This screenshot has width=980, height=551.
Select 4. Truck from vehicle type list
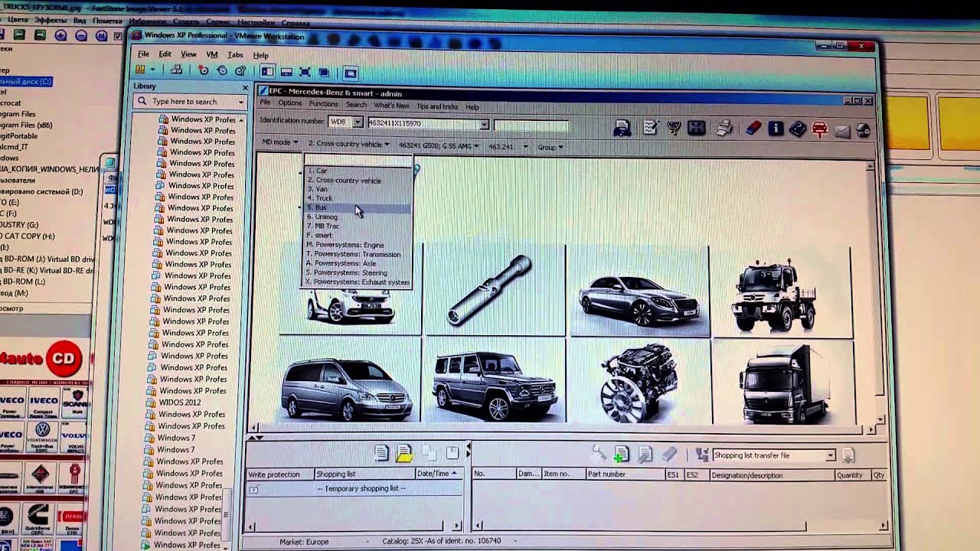tap(358, 198)
